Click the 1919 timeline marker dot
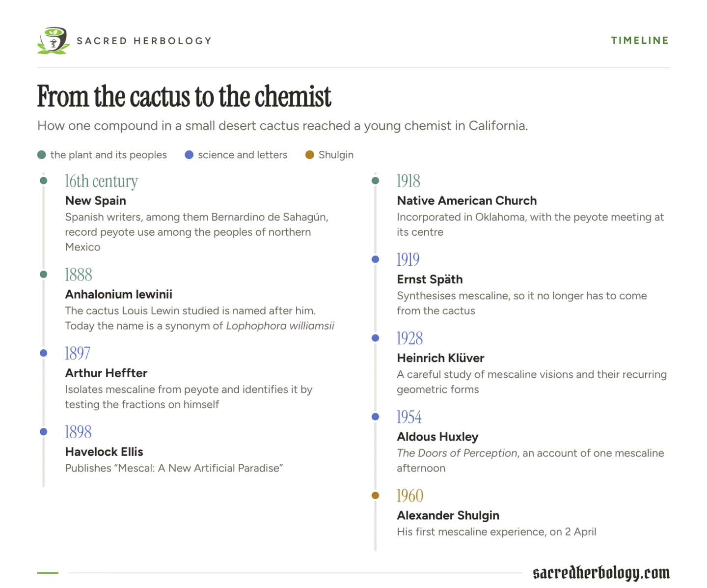Screen dimensions: 707x588 coord(376,259)
